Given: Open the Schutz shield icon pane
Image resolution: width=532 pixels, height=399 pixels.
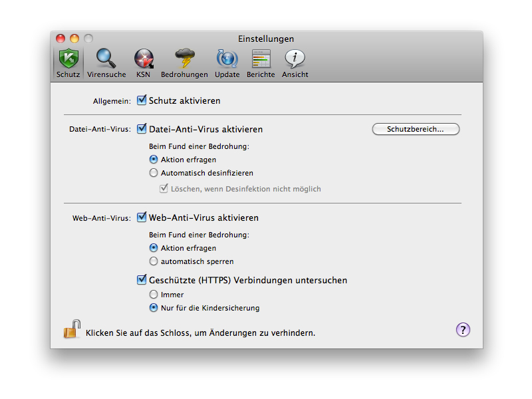Looking at the screenshot, I should click(68, 59).
